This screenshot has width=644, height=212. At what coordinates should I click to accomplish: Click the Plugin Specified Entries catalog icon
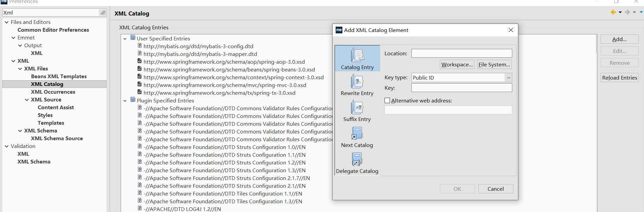pos(133,100)
